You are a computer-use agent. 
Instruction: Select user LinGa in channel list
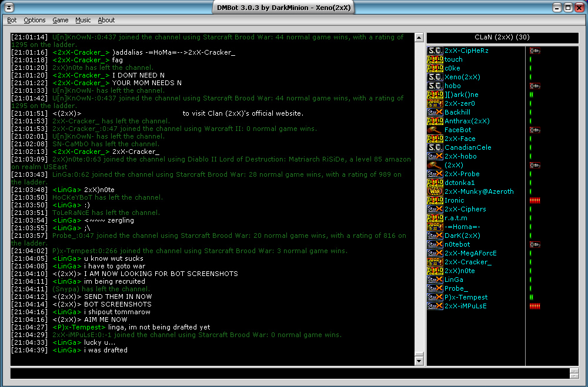[x=454, y=280]
